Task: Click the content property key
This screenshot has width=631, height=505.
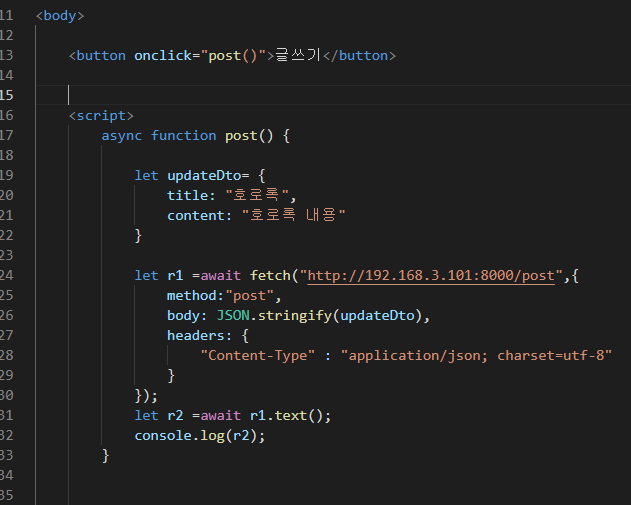Action: (196, 216)
